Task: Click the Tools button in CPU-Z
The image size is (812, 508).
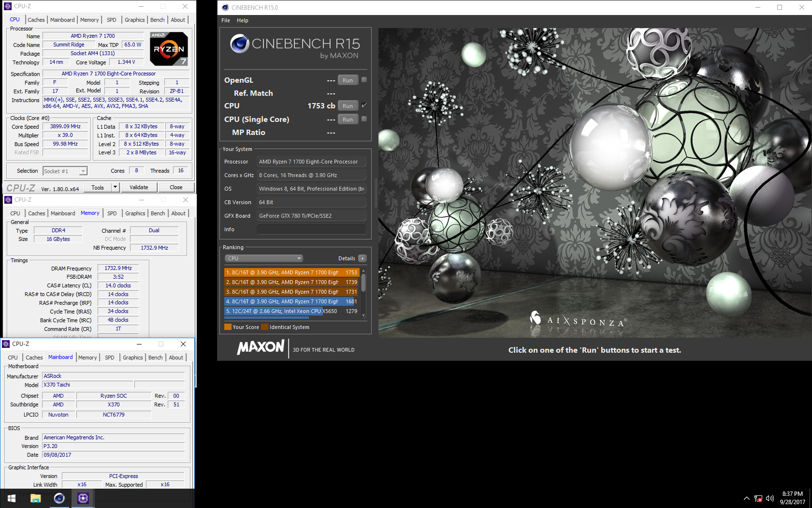Action: (x=98, y=187)
